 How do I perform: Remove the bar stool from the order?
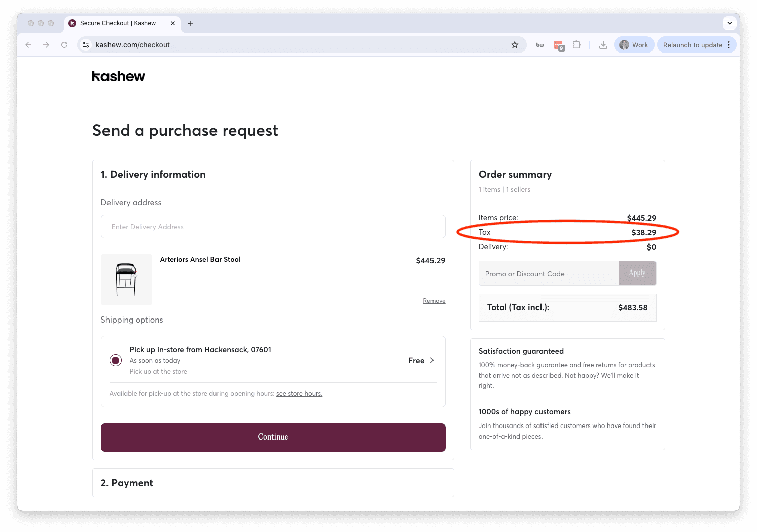[434, 301]
